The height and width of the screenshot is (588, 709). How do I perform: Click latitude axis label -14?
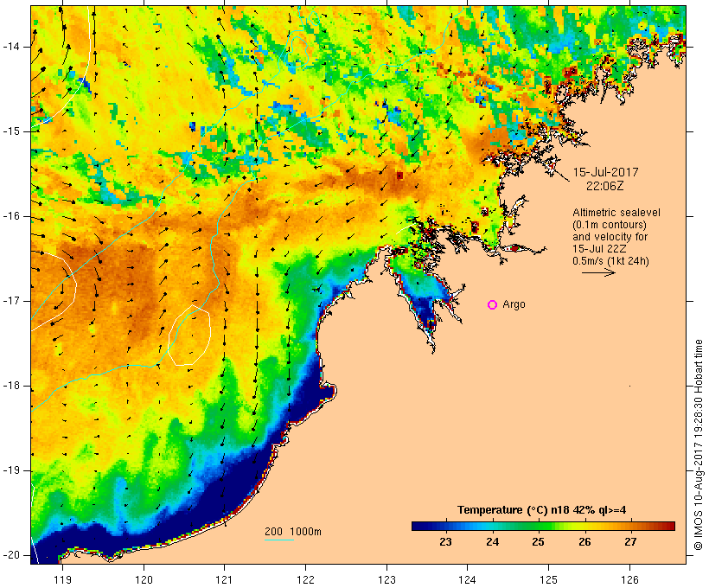click(x=11, y=47)
